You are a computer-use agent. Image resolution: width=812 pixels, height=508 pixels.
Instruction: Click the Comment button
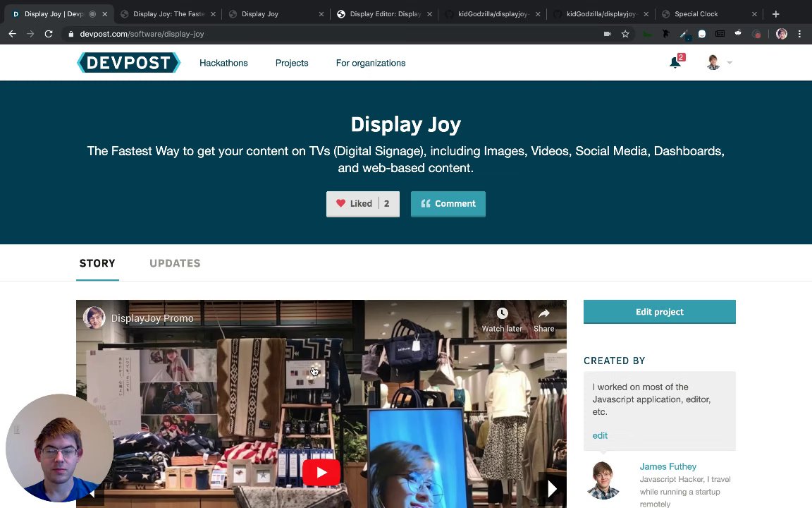(x=448, y=204)
